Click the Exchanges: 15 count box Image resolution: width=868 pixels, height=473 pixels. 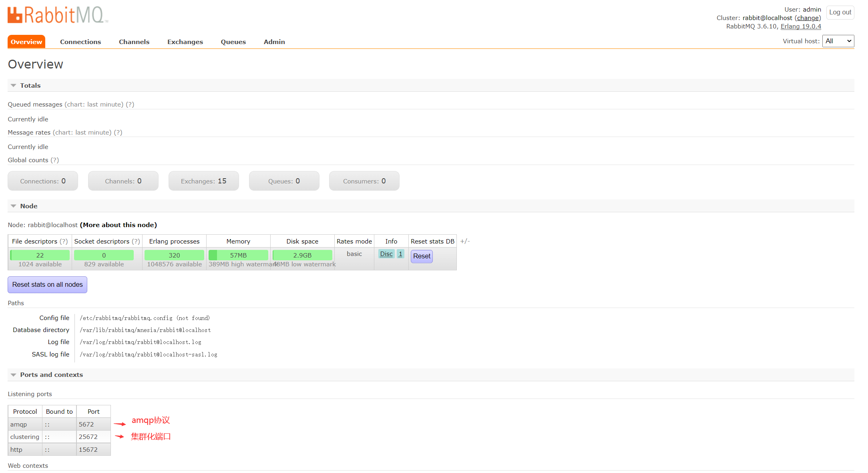pos(204,181)
